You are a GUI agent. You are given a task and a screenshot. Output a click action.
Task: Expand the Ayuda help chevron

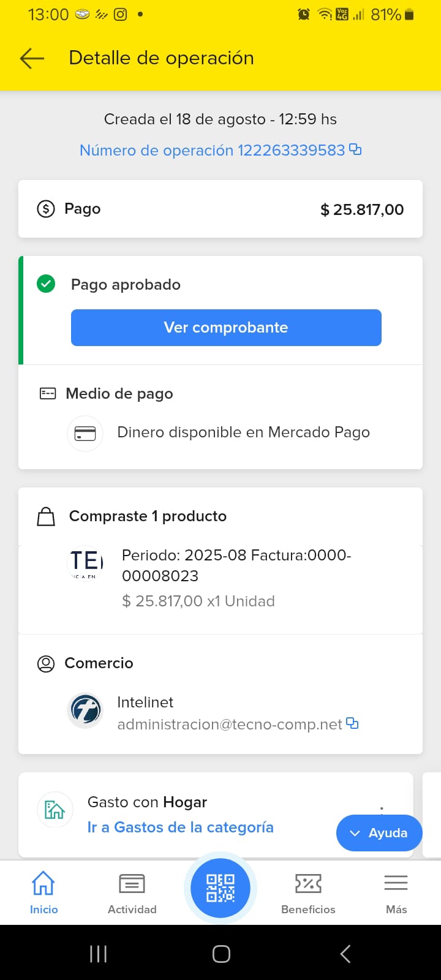point(355,833)
